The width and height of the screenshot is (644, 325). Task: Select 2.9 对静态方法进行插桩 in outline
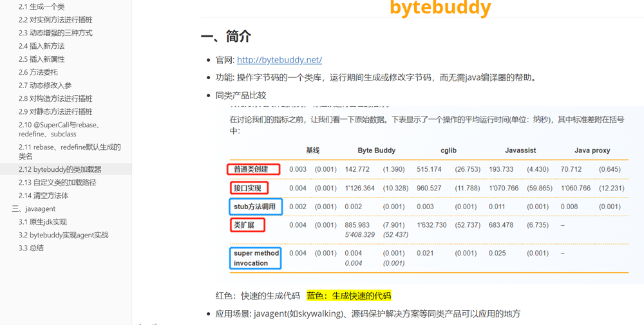coord(55,112)
